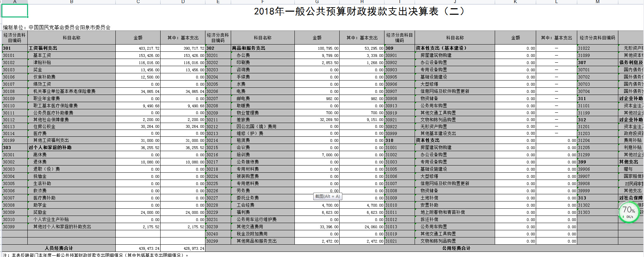Select the 个人农业生产补贴 cell

click(x=72, y=220)
